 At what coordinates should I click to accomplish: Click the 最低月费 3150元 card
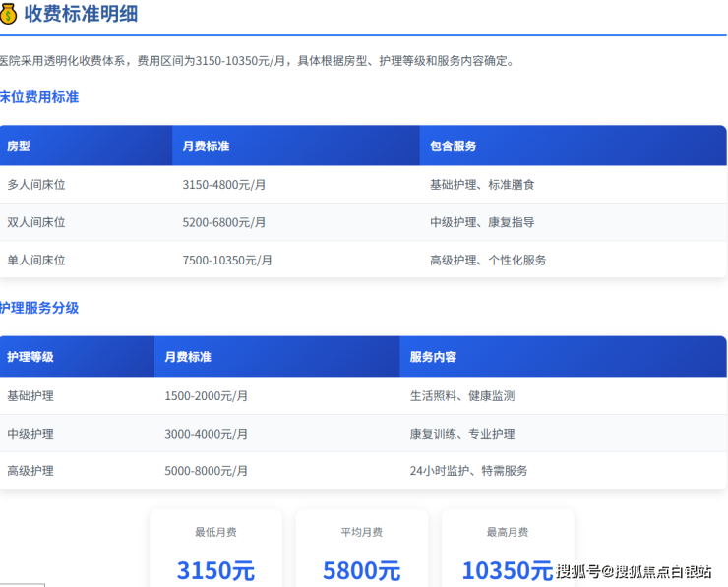click(215, 551)
